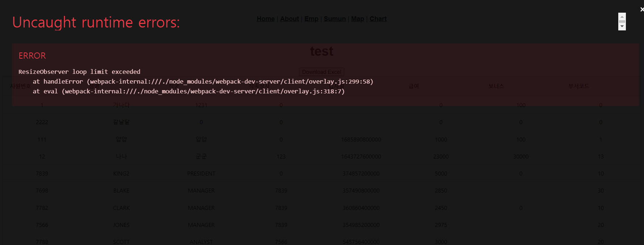The height and width of the screenshot is (245, 644).
Task: Click the date value 1643727600000
Action: click(x=361, y=156)
